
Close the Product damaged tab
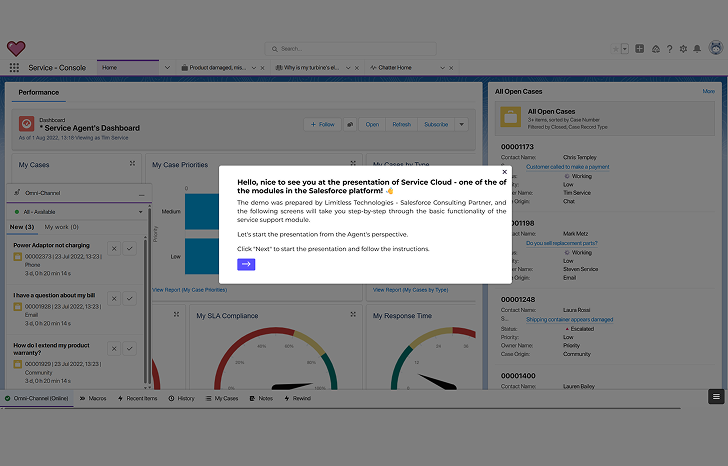pos(262,68)
